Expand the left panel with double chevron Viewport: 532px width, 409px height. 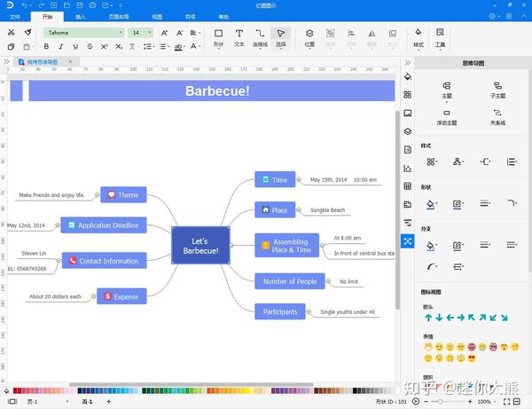6,62
